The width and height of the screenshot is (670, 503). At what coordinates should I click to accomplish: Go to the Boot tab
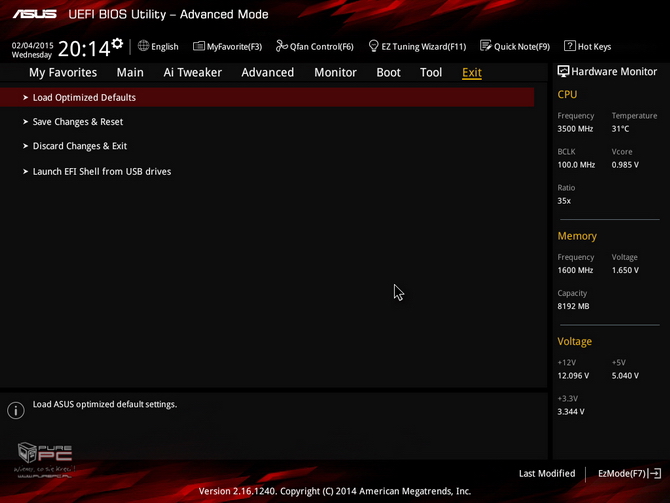point(388,72)
